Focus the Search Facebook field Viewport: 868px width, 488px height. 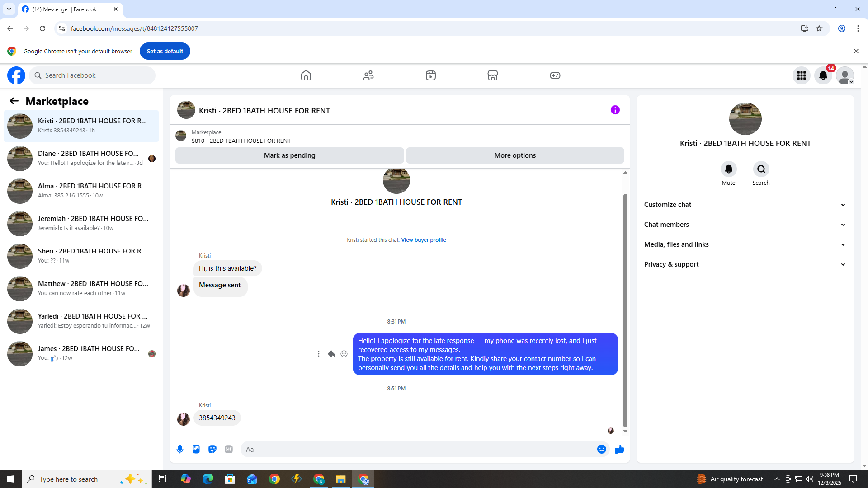coord(92,75)
